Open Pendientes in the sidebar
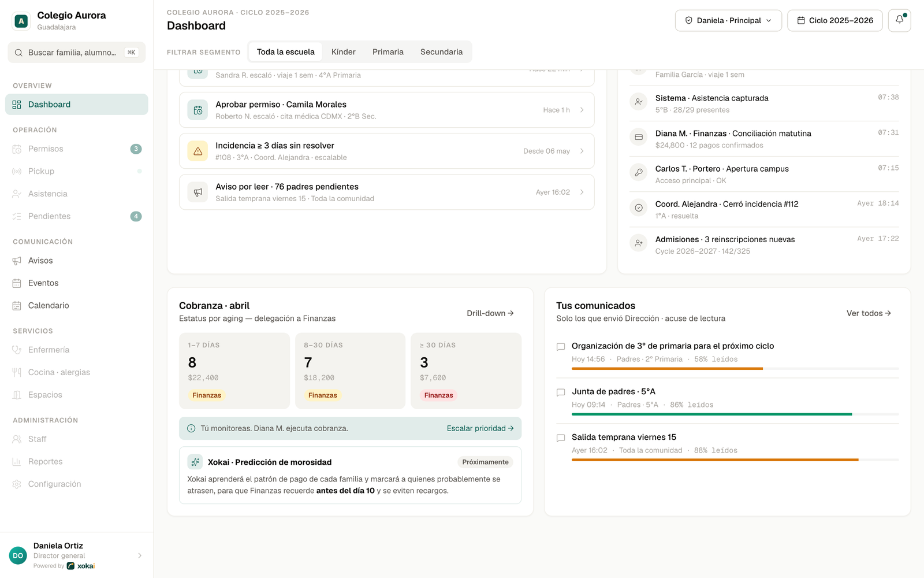The image size is (924, 578). (x=77, y=217)
